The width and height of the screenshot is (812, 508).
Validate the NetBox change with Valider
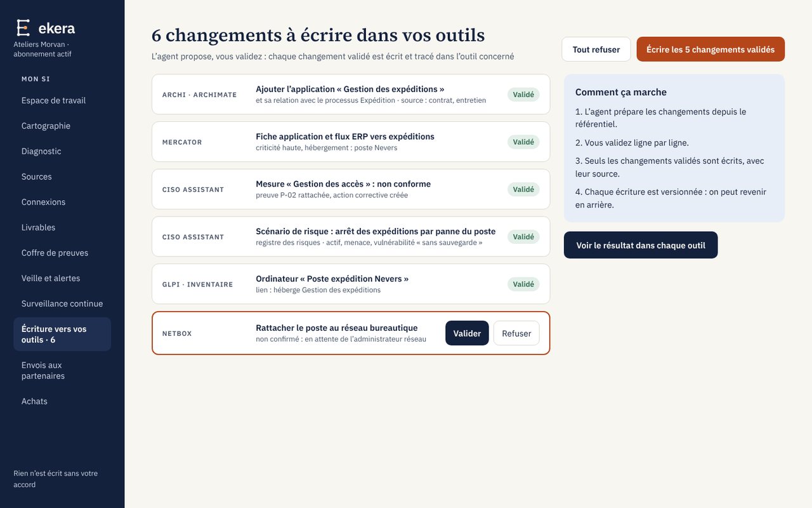pyautogui.click(x=467, y=333)
